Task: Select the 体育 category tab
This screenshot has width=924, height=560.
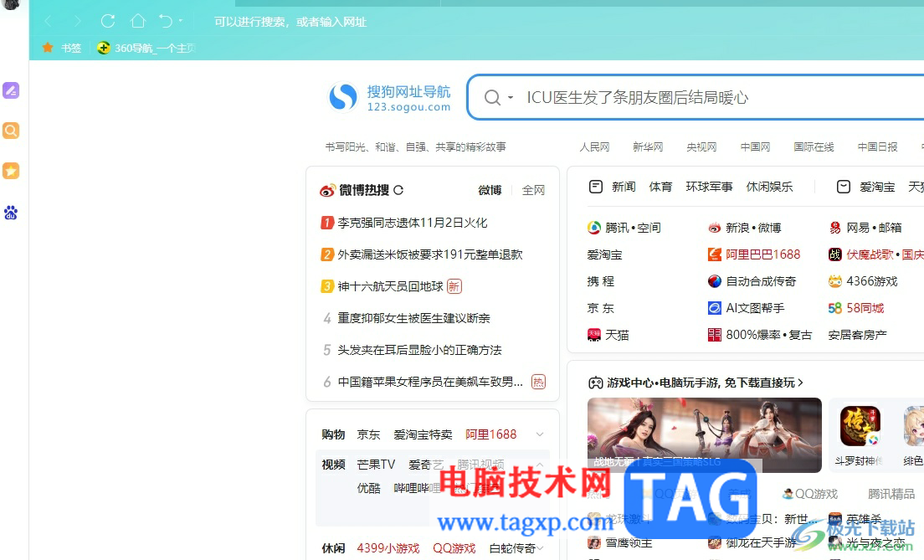Action: [660, 187]
